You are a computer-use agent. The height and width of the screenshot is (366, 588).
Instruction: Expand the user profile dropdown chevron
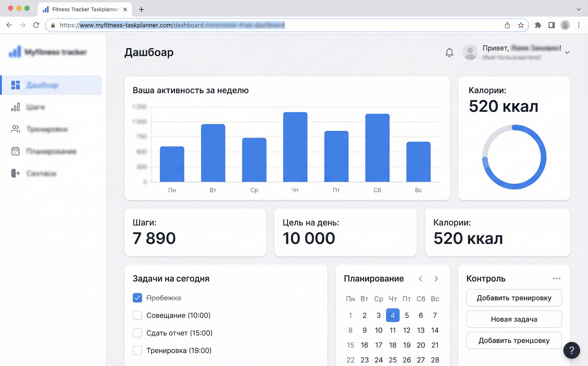tap(567, 52)
